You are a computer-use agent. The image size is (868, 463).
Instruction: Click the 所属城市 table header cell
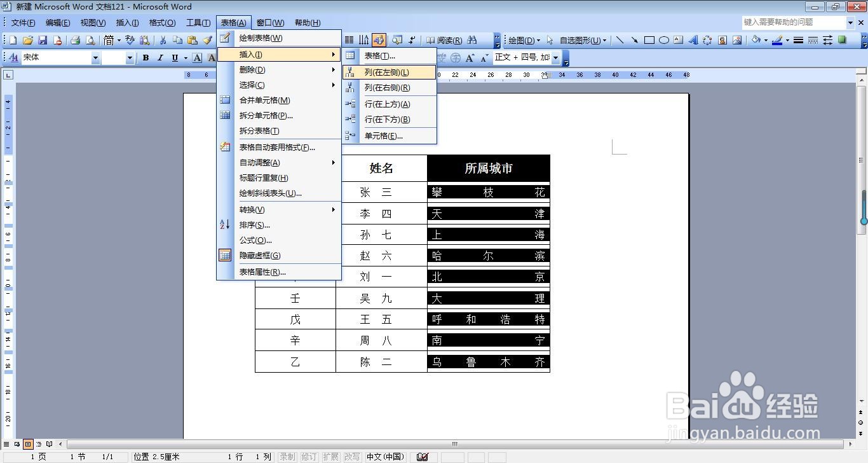click(489, 169)
